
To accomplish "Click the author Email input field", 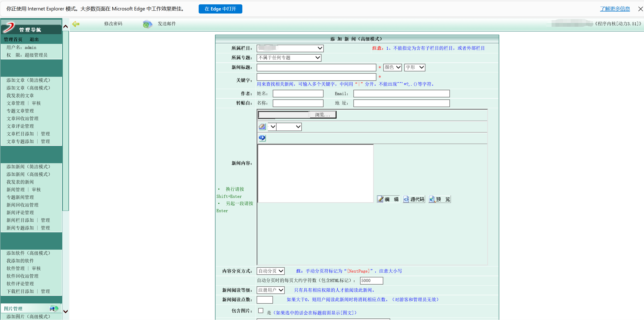I will [401, 94].
